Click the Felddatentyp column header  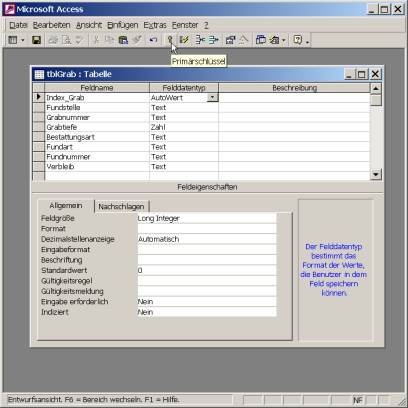(184, 88)
